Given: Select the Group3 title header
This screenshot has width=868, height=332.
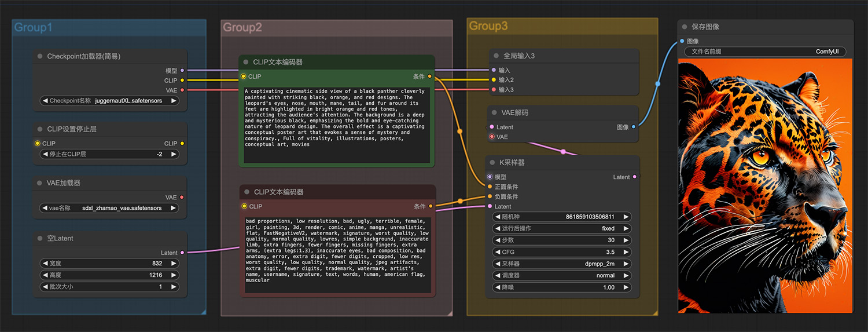Looking at the screenshot, I should 488,26.
